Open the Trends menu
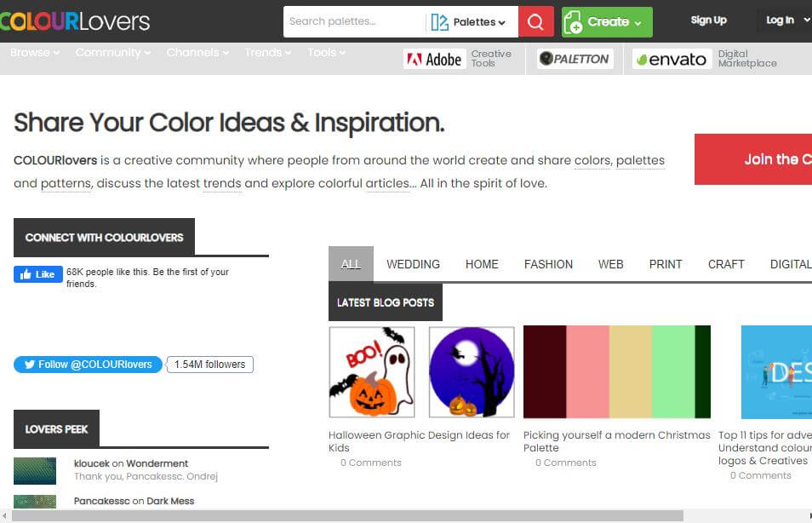This screenshot has height=523, width=812. click(x=267, y=53)
